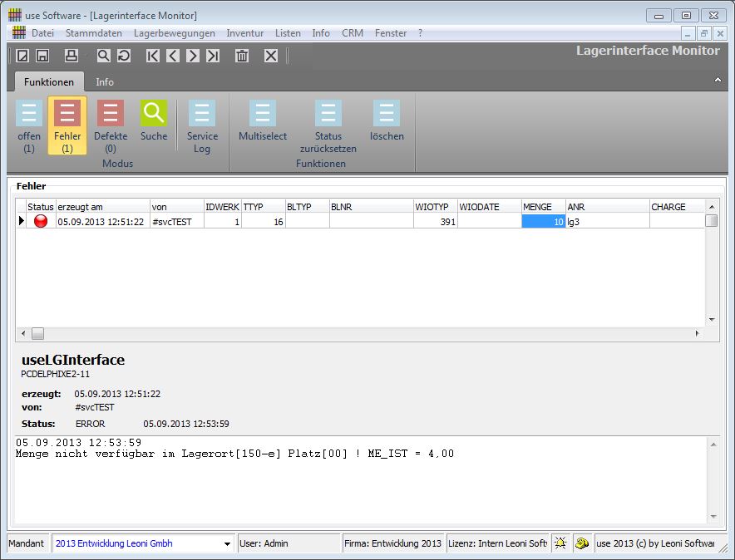Click the print icon in the toolbar
This screenshot has height=560, width=735.
point(72,56)
